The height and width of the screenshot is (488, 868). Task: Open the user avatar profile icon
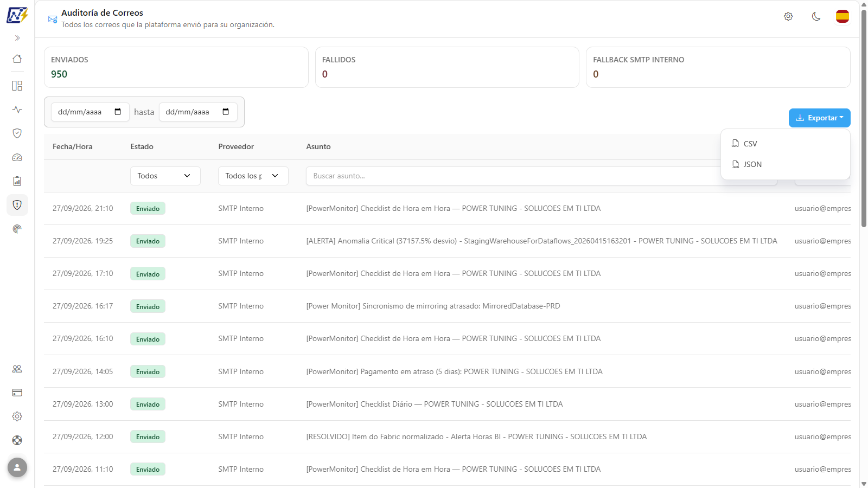(17, 467)
